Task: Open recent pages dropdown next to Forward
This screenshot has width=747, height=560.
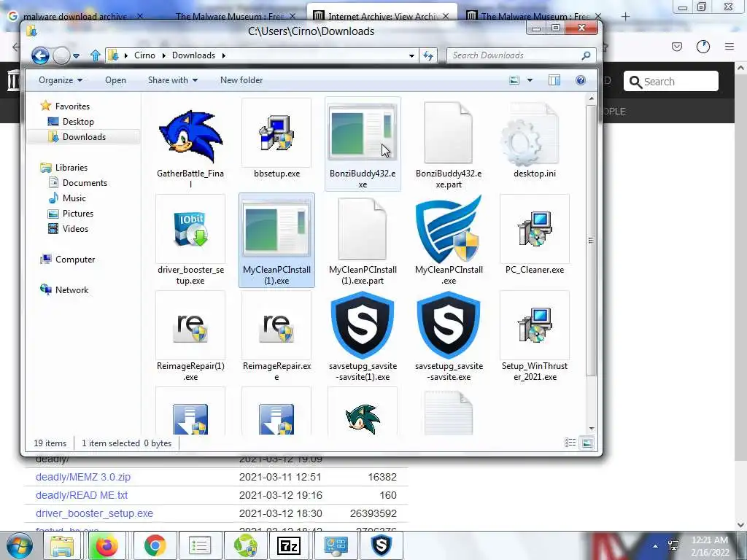Action: [76, 55]
